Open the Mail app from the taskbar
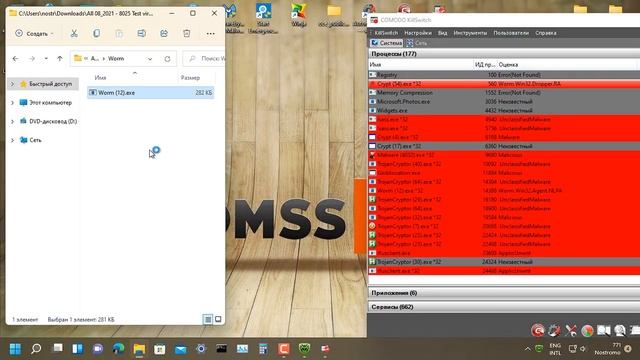This screenshot has height=360, width=640. pos(180,349)
